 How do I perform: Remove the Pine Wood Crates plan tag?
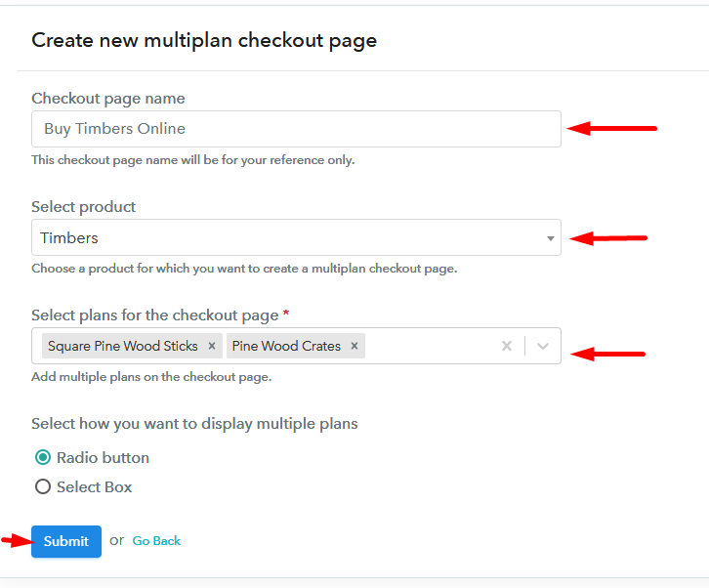pyautogui.click(x=354, y=346)
